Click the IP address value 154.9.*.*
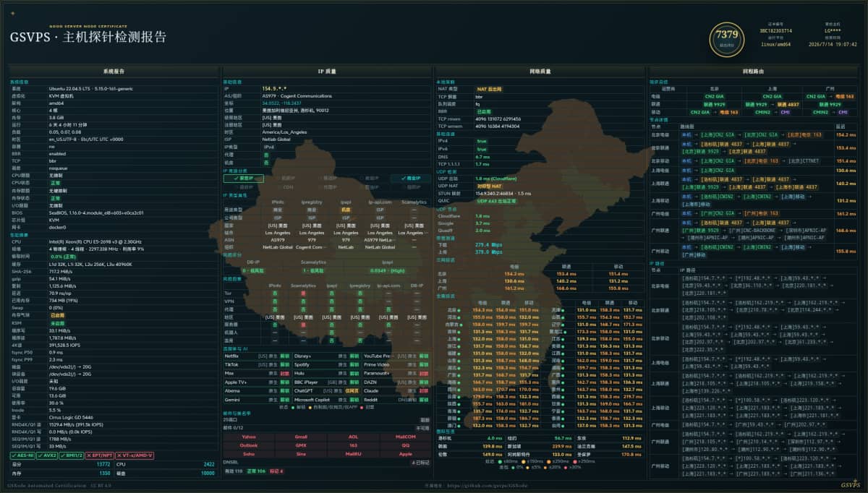 [x=274, y=89]
